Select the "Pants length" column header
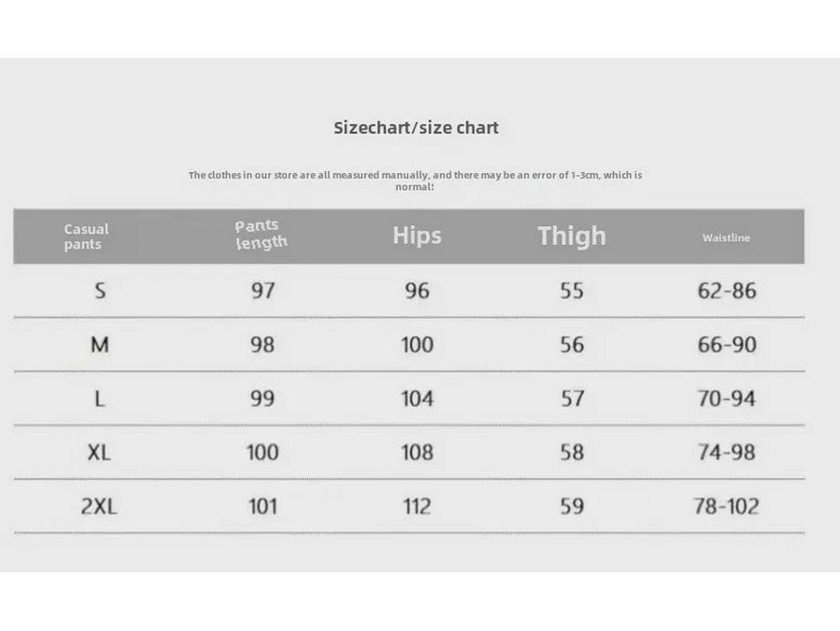Viewport: 840px width, 631px height. [x=261, y=235]
